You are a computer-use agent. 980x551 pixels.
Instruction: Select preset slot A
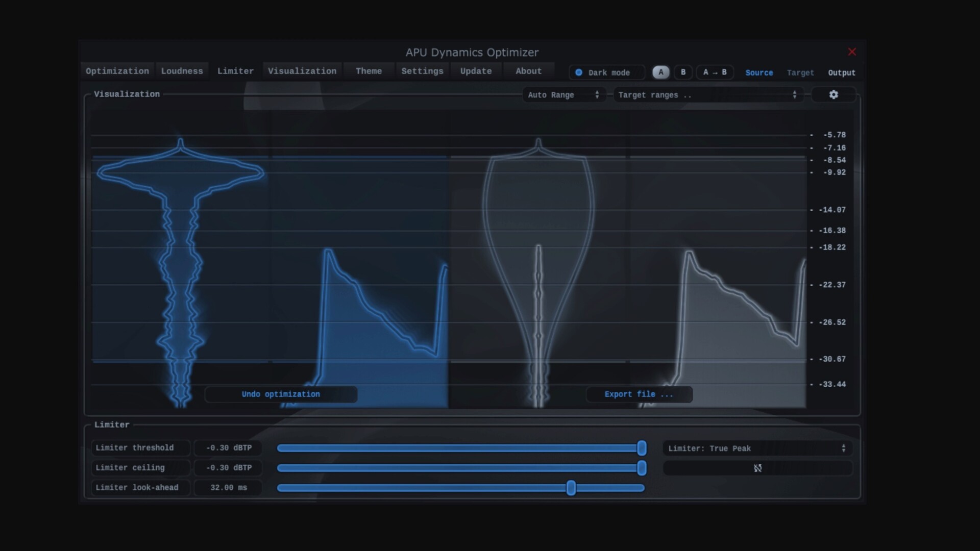pos(660,72)
